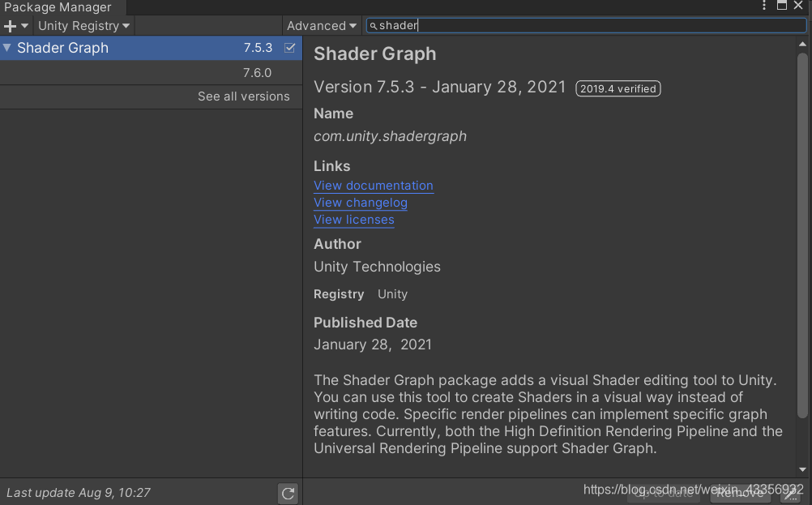Select version 7.6.0 in the list

(151, 72)
